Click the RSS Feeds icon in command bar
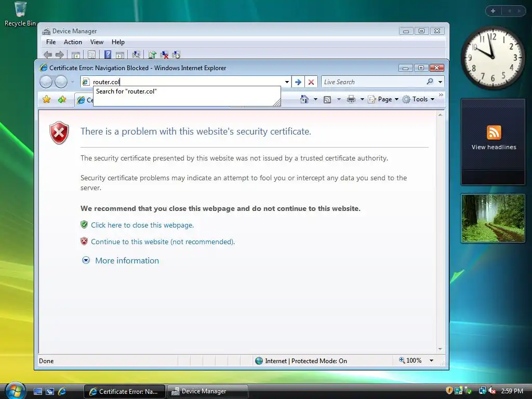The image size is (532, 399). (327, 99)
